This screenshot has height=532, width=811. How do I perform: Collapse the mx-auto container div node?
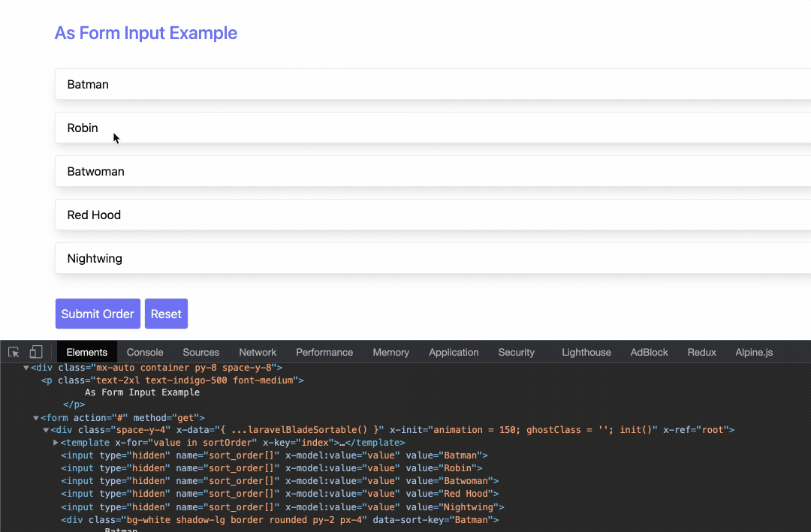26,368
